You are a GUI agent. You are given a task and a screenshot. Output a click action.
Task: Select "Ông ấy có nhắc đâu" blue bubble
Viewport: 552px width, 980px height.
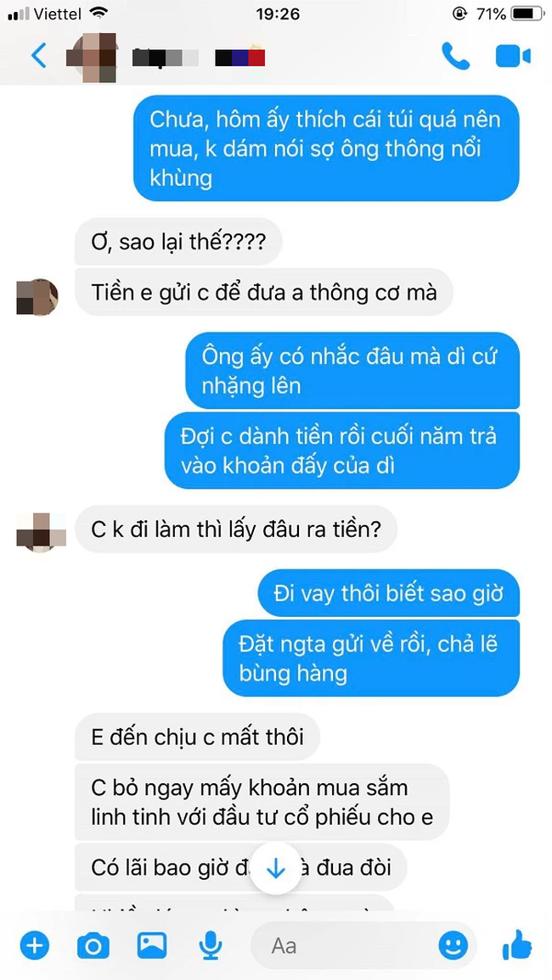(x=352, y=371)
